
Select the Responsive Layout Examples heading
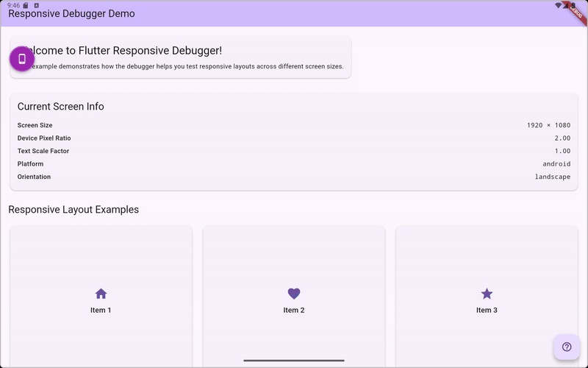tap(73, 210)
